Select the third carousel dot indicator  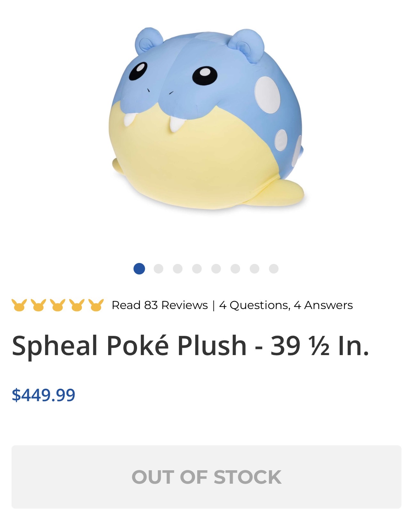click(x=178, y=269)
